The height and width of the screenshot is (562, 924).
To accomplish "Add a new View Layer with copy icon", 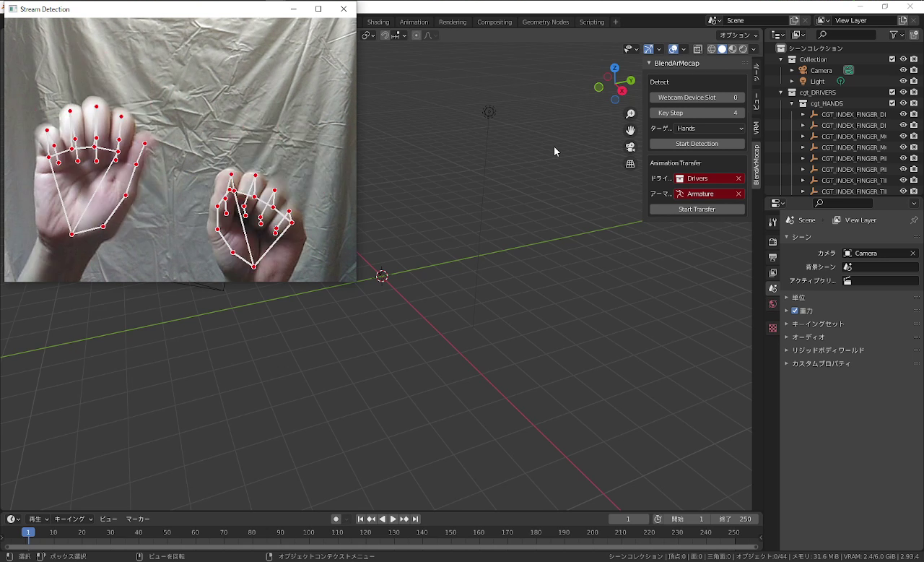I will point(902,21).
